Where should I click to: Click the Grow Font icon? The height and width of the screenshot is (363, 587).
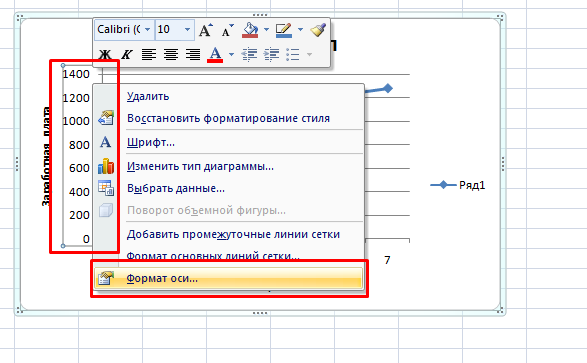click(205, 30)
